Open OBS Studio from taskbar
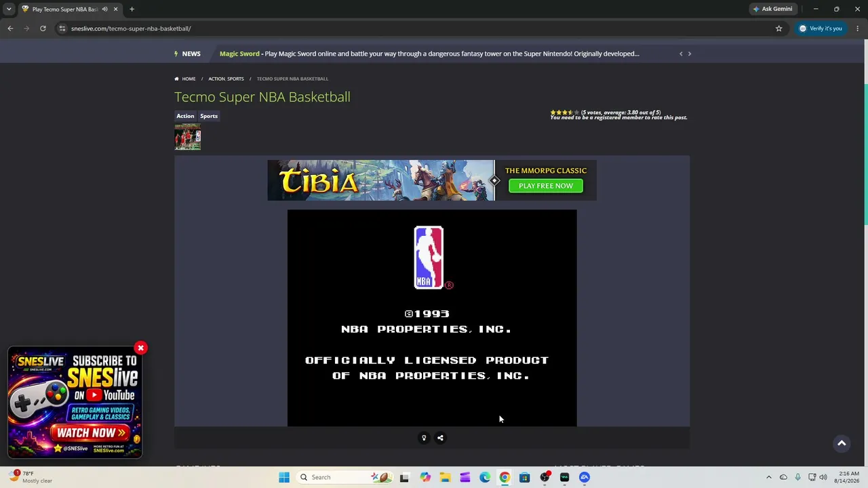Image resolution: width=868 pixels, height=488 pixels. (545, 477)
